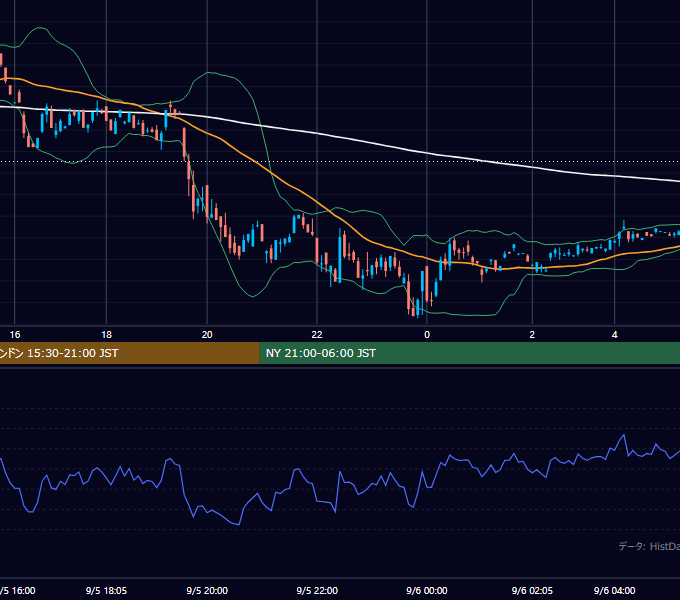Image resolution: width=680 pixels, height=600 pixels.
Task: Click the 9/6 02:05 time label
Action: [532, 590]
